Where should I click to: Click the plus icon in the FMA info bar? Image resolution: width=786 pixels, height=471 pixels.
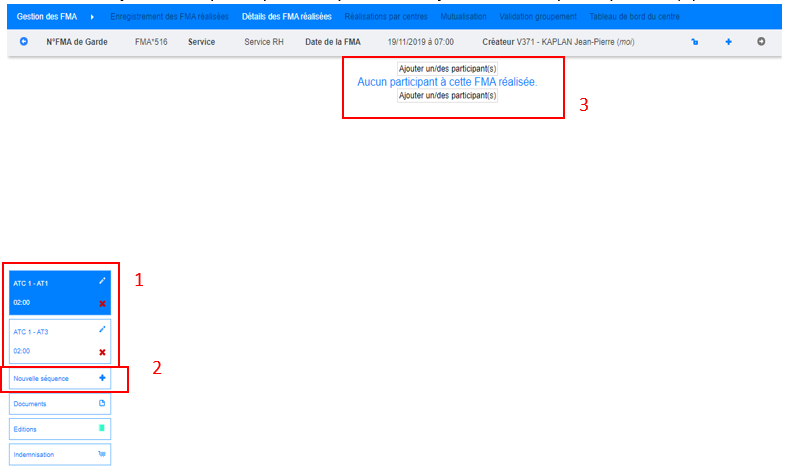coord(728,42)
